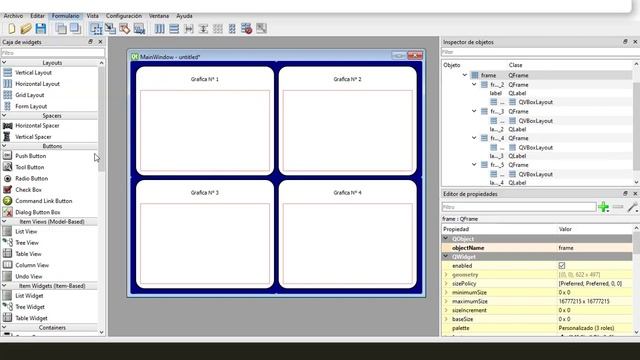This screenshot has width=640, height=360.
Task: Apply Lay Out in a Grid icon
Action: coord(218,29)
